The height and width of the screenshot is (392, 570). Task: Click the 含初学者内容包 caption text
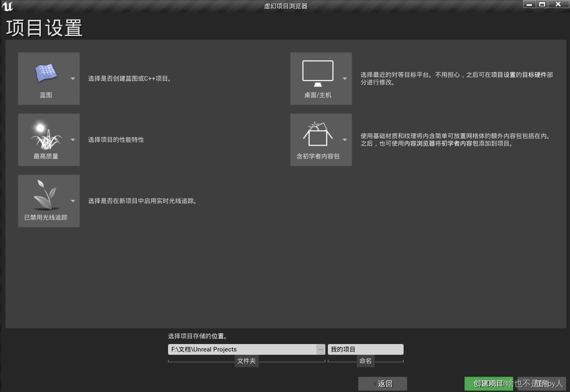(318, 156)
